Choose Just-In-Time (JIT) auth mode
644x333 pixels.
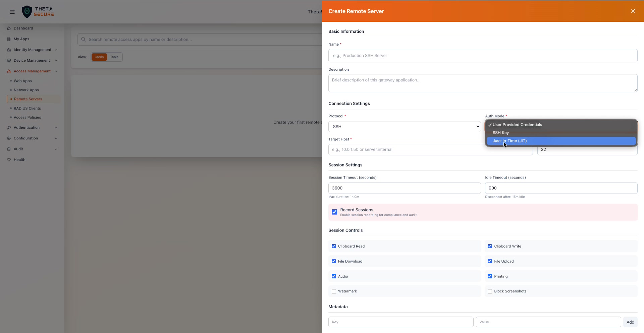pos(509,141)
